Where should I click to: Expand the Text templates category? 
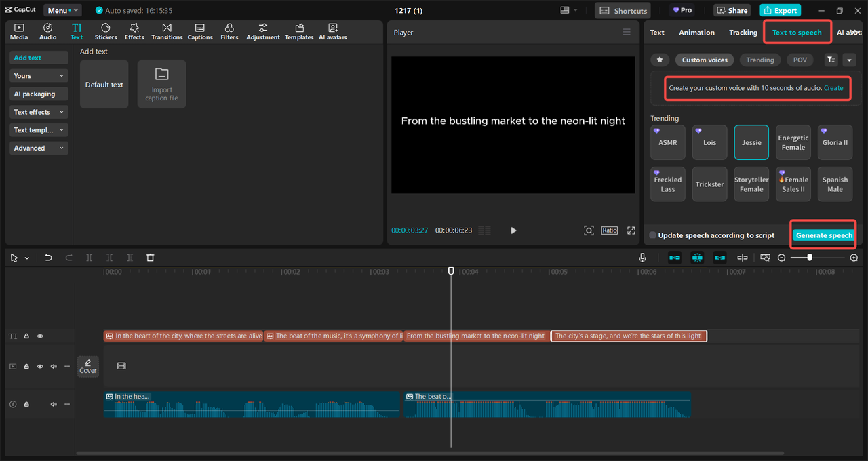click(x=39, y=130)
